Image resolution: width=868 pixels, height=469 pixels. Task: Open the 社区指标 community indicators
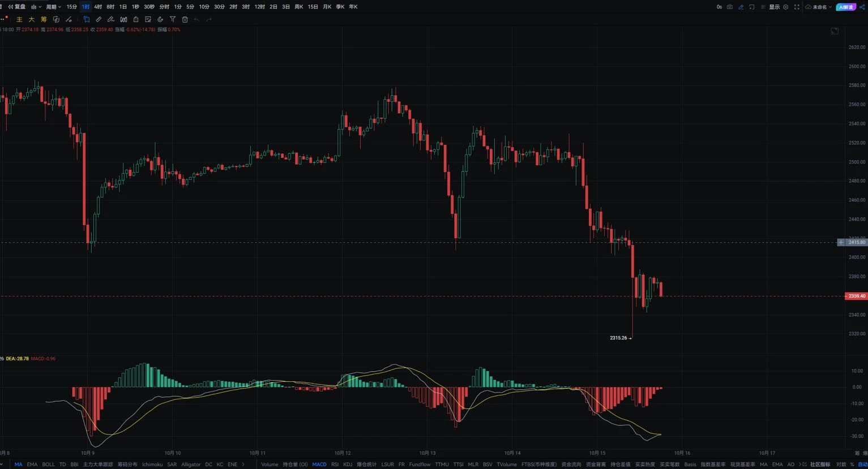(820, 464)
